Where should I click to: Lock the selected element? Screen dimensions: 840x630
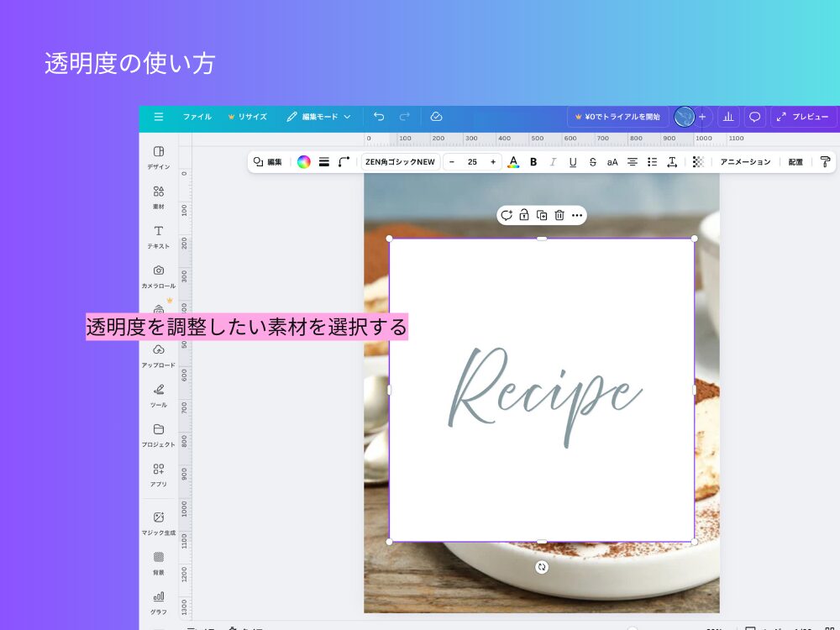523,215
